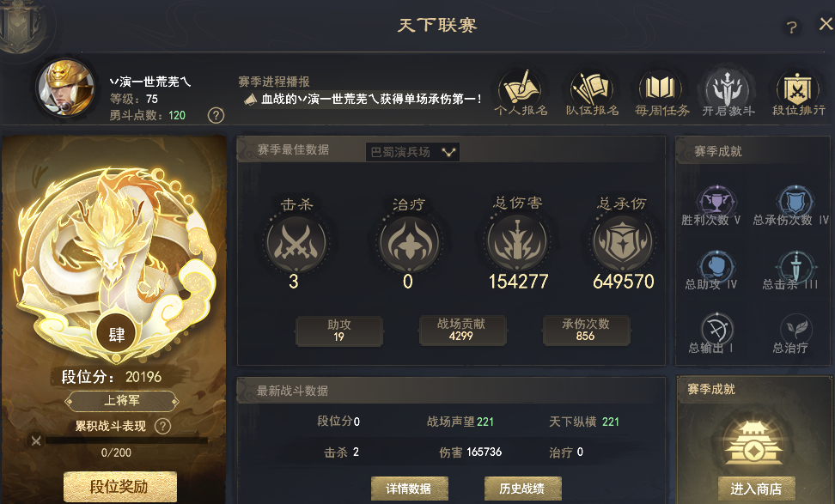Open 详情数据 detailed data
Viewport: 835px width, 504px height.
[x=410, y=489]
